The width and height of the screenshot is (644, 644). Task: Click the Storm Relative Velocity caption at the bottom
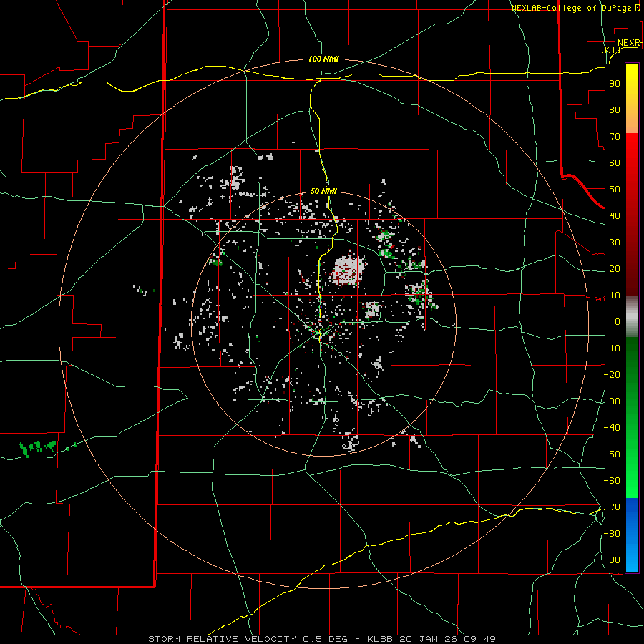322,639
